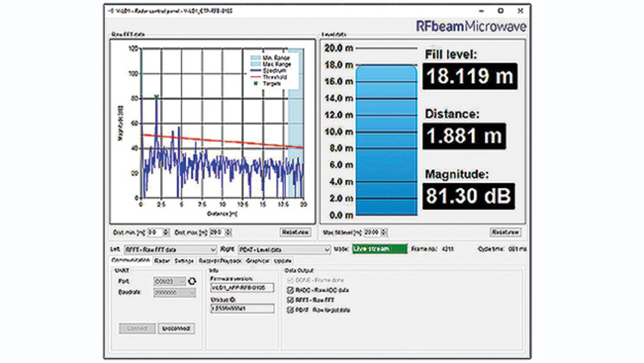Click the Max fill level input field
Image resolution: width=644 pixels, height=363 pixels.
coord(371,233)
